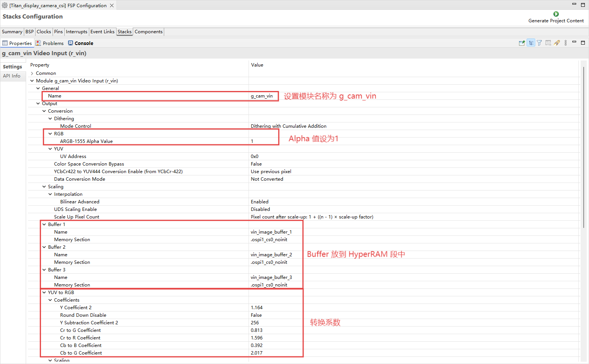Viewport: 589px width, 364px height.
Task: Open the Pins configuration tab
Action: click(58, 32)
